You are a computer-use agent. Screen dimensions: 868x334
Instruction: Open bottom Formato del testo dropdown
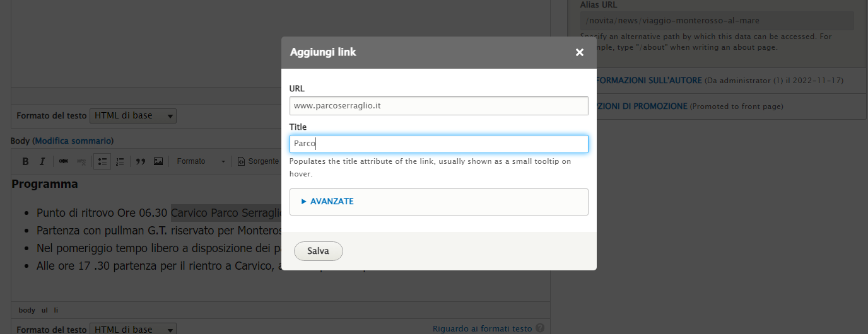coord(133,330)
